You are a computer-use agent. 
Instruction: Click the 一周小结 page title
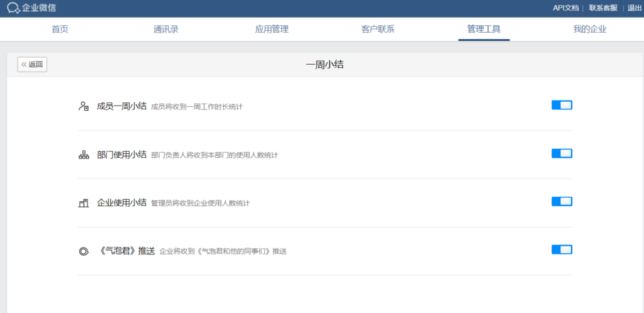[x=325, y=65]
